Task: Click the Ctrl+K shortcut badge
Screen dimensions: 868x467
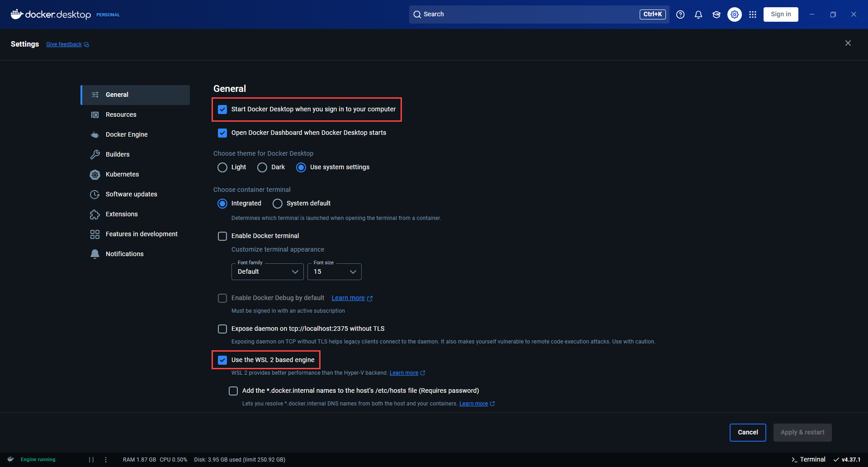Action: click(652, 14)
